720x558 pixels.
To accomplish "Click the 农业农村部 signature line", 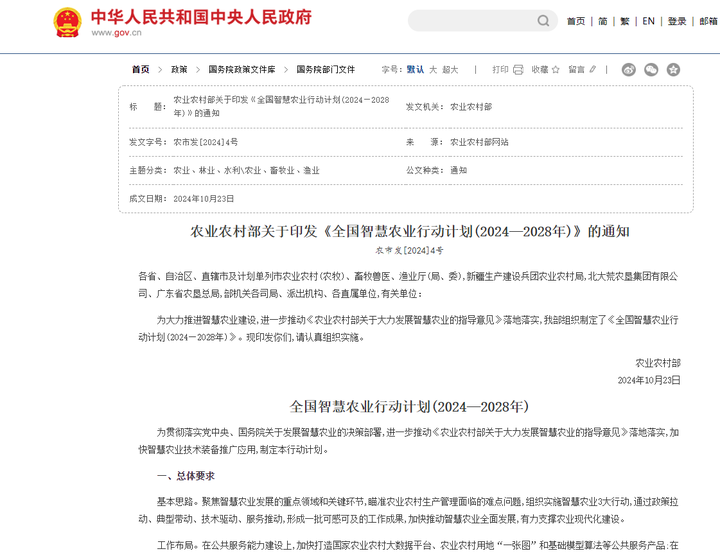I will point(658,363).
